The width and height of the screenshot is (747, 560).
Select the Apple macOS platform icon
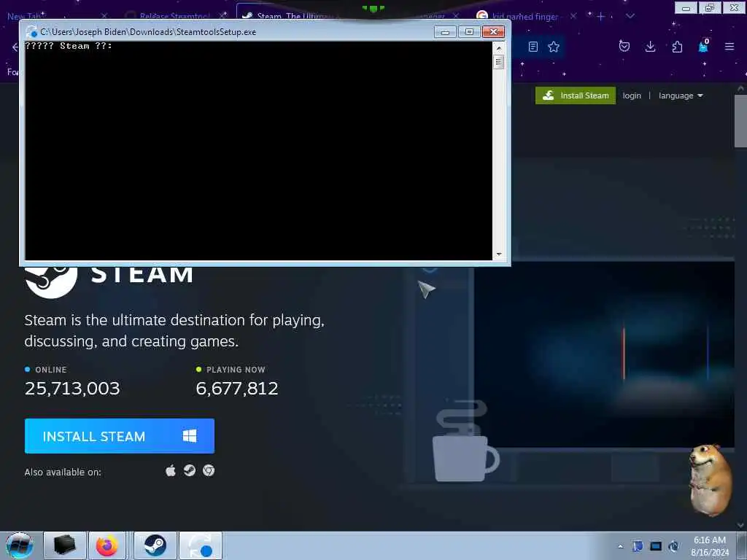(x=171, y=470)
